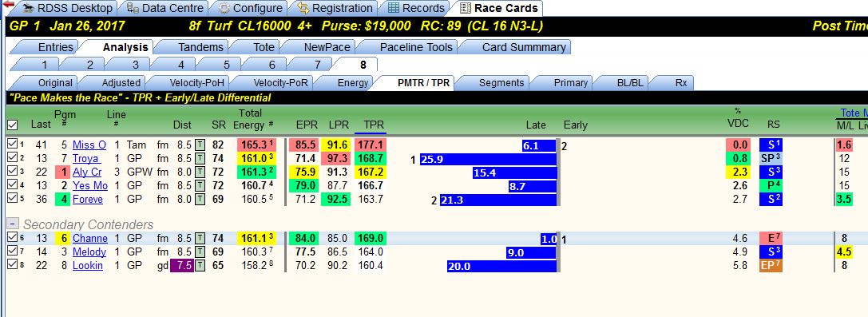The width and height of the screenshot is (868, 317).
Task: Click the turf T icon in Lookin row
Action: click(200, 266)
